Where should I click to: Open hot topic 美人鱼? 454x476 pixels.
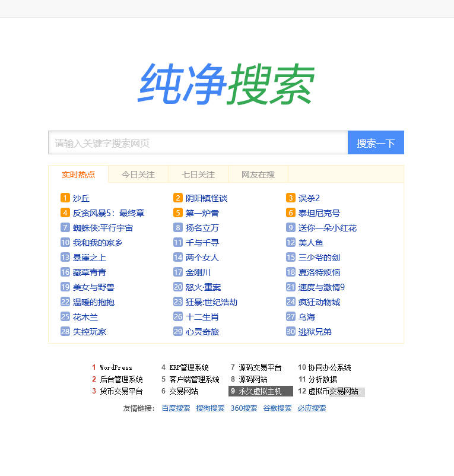click(x=311, y=243)
